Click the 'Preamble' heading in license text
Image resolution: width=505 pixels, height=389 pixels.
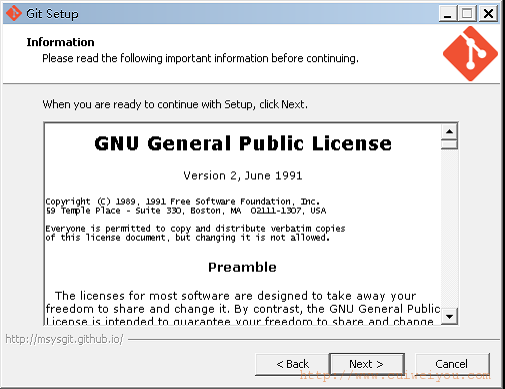242,267
